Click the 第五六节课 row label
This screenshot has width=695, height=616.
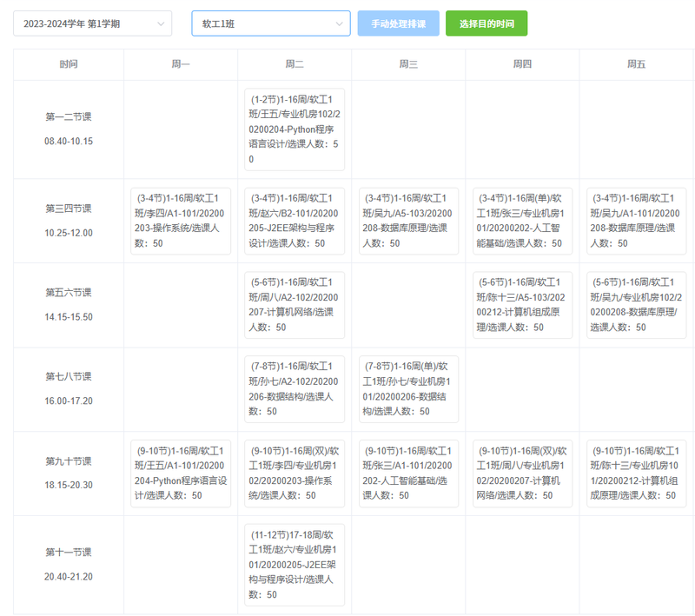point(69,293)
